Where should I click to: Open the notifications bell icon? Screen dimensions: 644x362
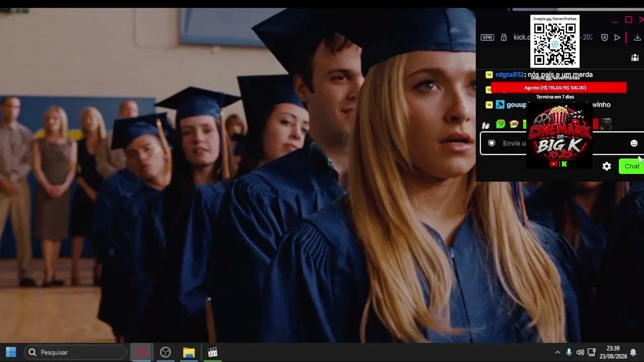(633, 352)
